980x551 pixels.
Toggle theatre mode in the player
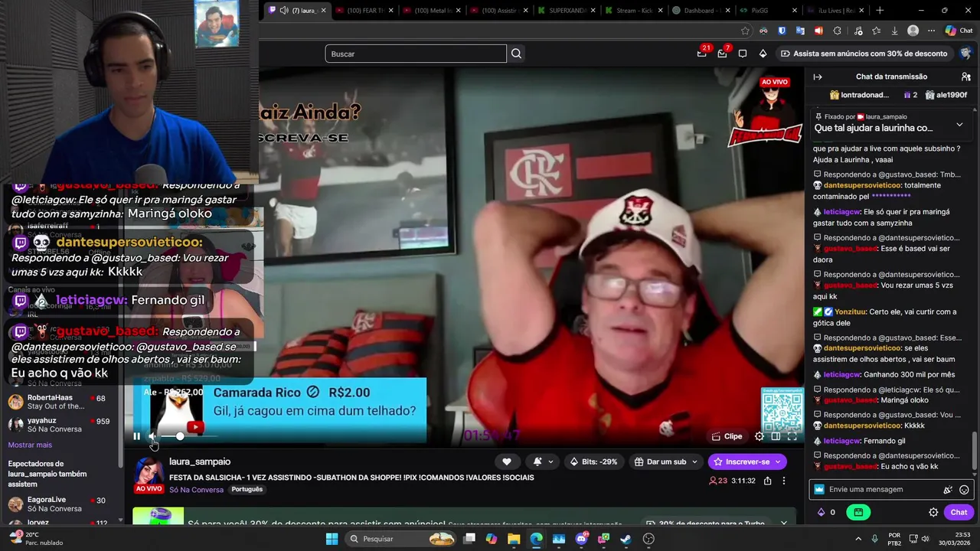(x=776, y=436)
